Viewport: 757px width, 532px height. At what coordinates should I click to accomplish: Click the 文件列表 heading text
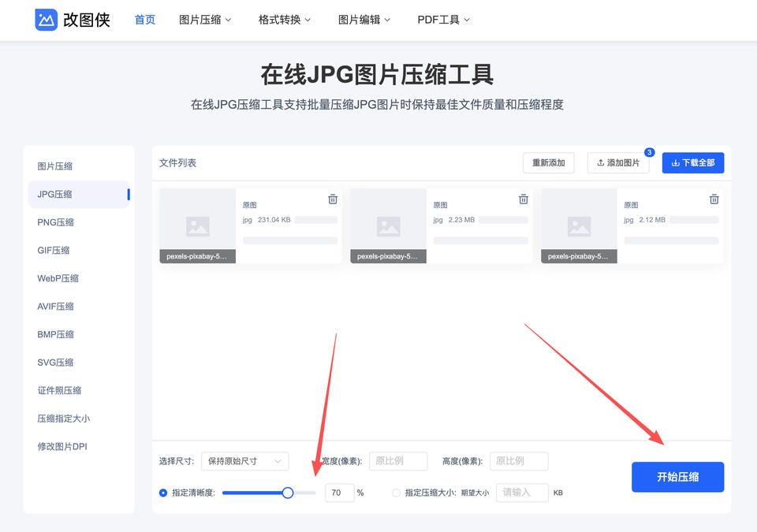point(177,163)
